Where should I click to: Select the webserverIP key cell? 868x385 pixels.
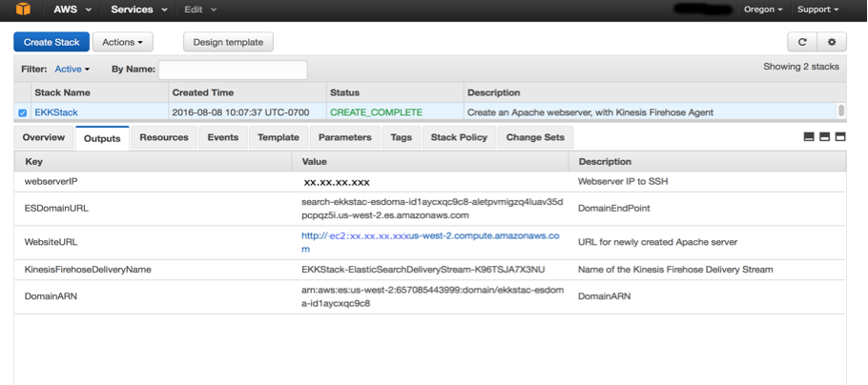(x=50, y=181)
